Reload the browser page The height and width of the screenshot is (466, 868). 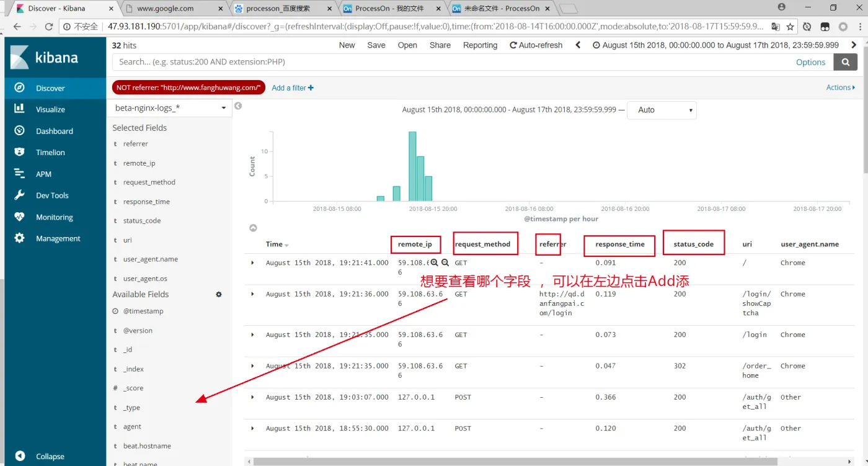pyautogui.click(x=49, y=27)
